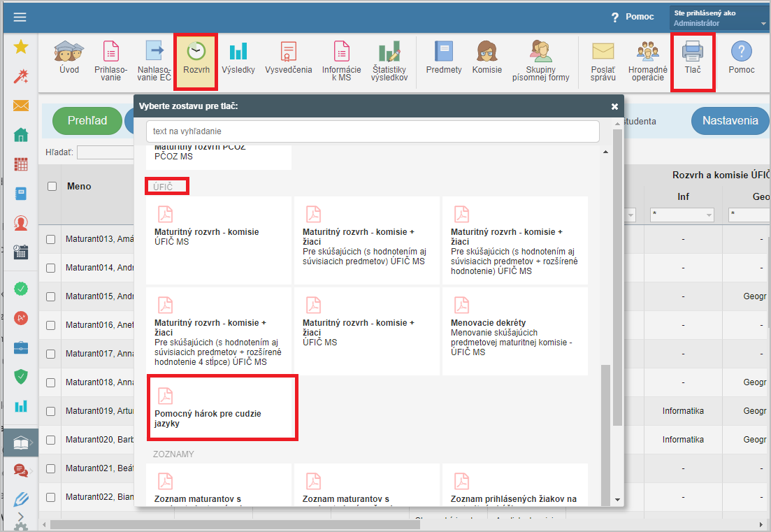
Task: Open the hamburger menu
Action: click(20, 17)
